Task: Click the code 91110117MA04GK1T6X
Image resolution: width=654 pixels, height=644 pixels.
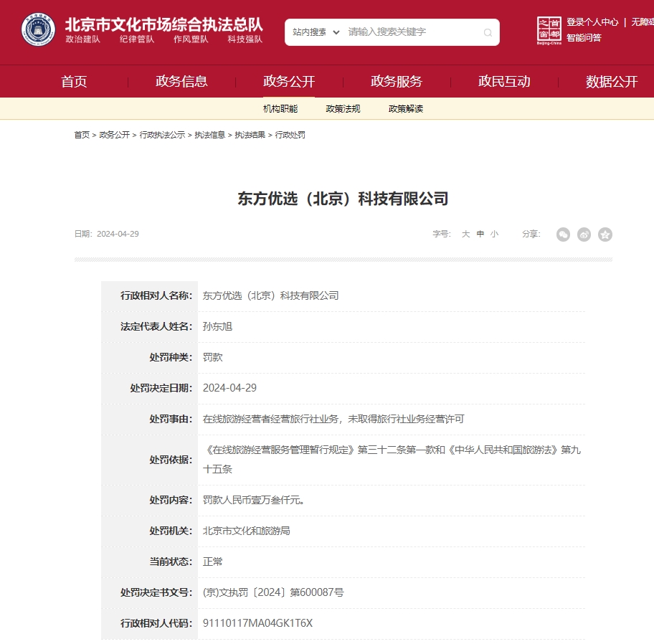Action: pyautogui.click(x=257, y=623)
